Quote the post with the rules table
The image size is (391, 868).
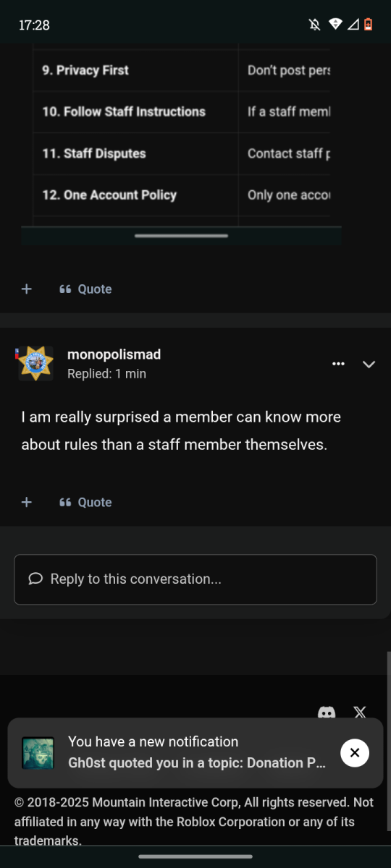(85, 289)
